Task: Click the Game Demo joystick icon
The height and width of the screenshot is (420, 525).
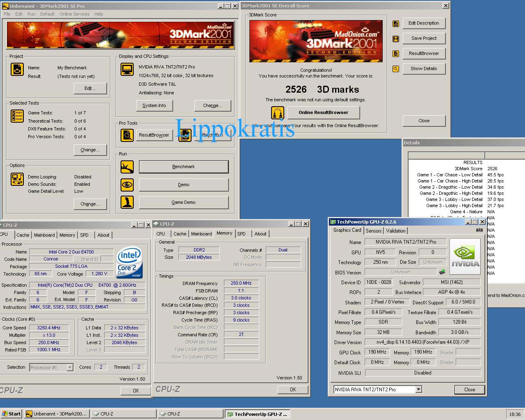Action: pos(127,202)
